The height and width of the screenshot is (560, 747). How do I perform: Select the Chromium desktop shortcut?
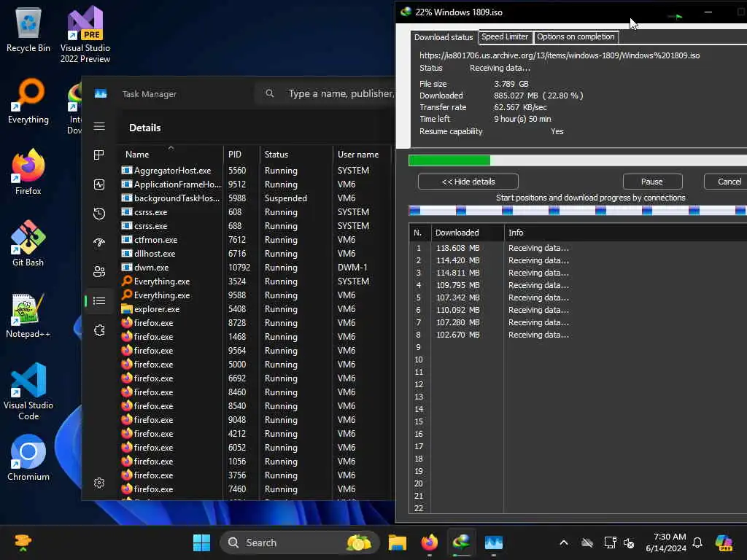[x=28, y=458]
